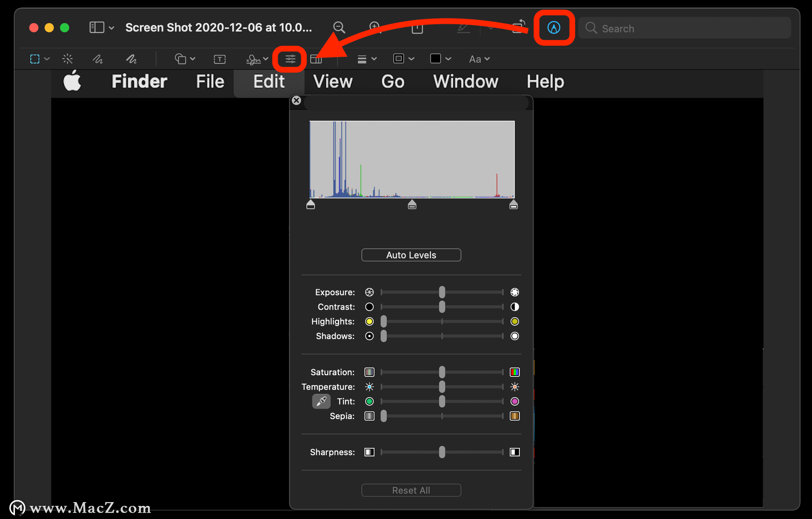Select the Draw pen tool
812x519 pixels.
[131, 59]
